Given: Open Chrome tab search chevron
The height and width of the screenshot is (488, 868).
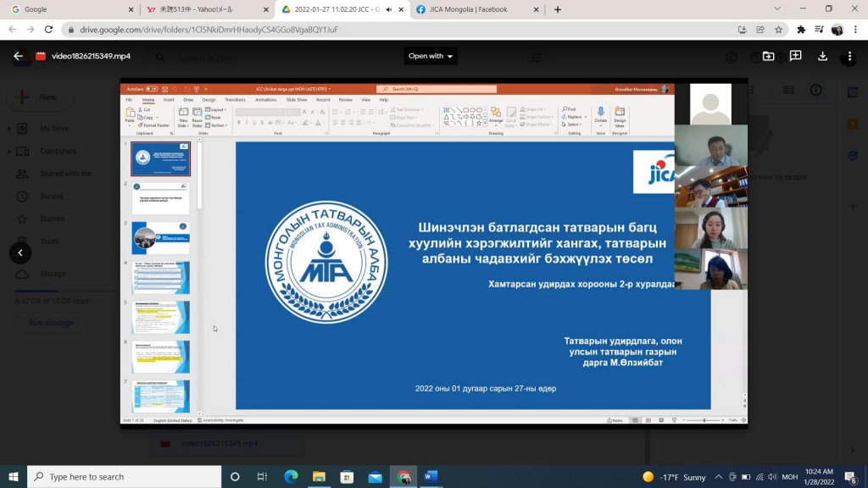Looking at the screenshot, I should click(777, 9).
